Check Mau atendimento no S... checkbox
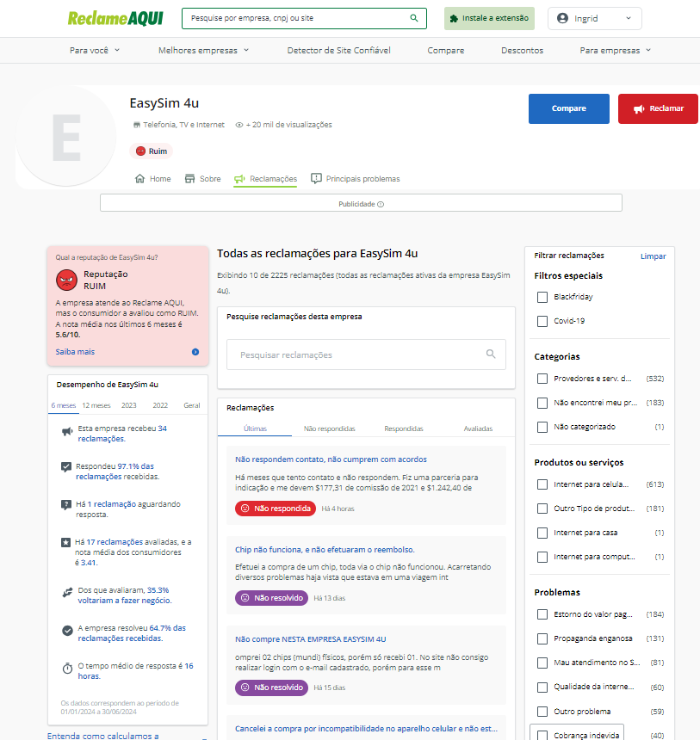 [x=542, y=663]
